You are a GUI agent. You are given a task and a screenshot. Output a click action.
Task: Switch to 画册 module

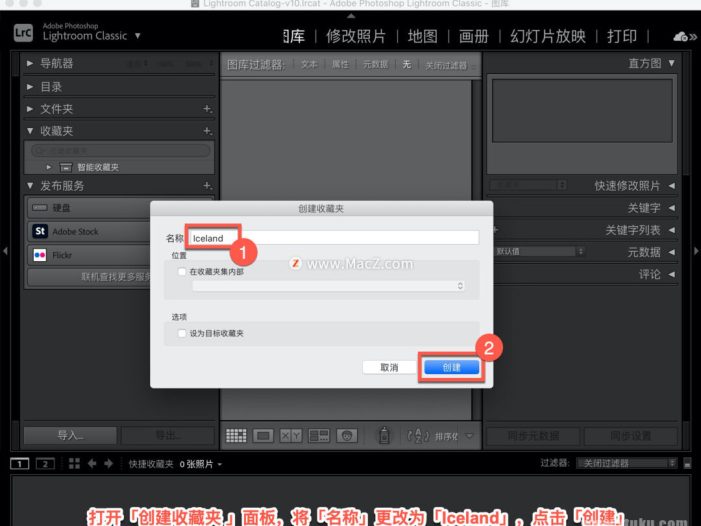[474, 36]
